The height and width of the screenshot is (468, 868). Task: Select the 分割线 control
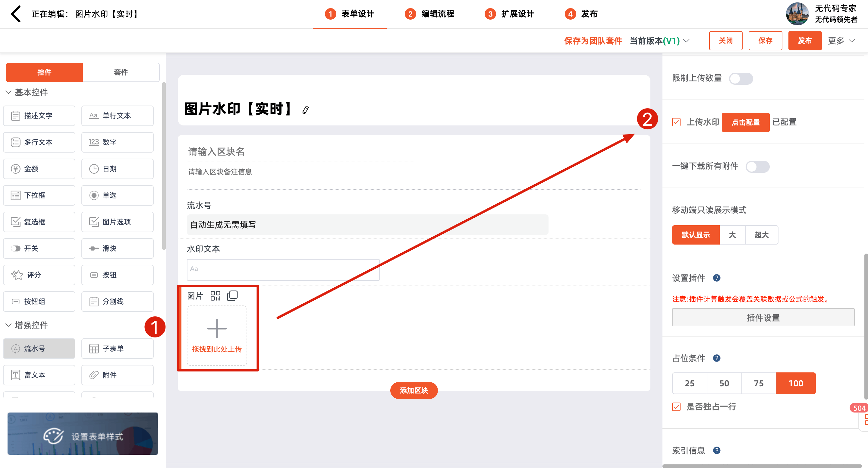[117, 302]
